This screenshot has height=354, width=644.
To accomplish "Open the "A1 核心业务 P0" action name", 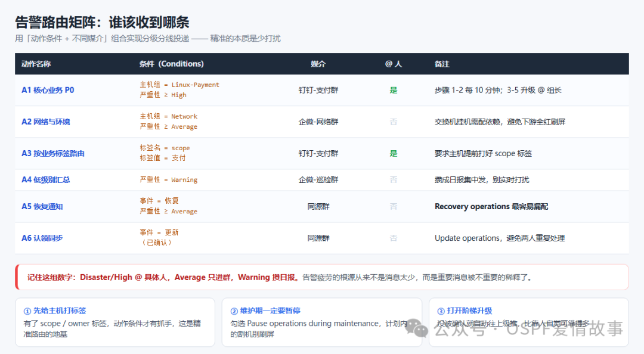I will coord(48,91).
